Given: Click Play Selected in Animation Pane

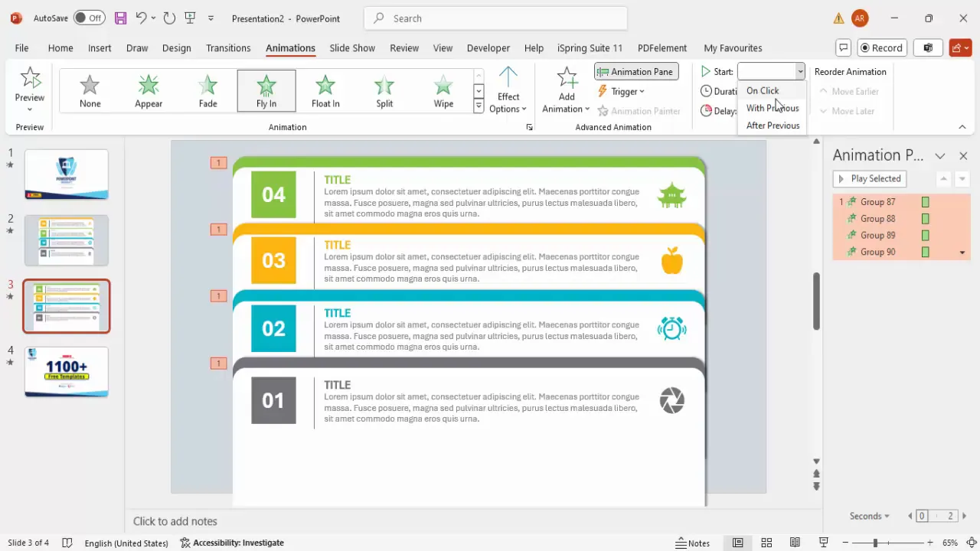Looking at the screenshot, I should [x=870, y=178].
